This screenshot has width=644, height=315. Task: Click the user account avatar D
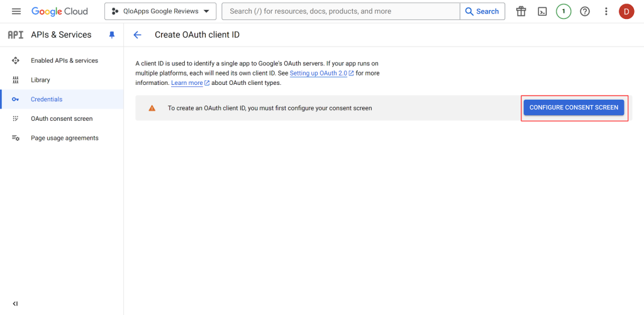(x=626, y=11)
